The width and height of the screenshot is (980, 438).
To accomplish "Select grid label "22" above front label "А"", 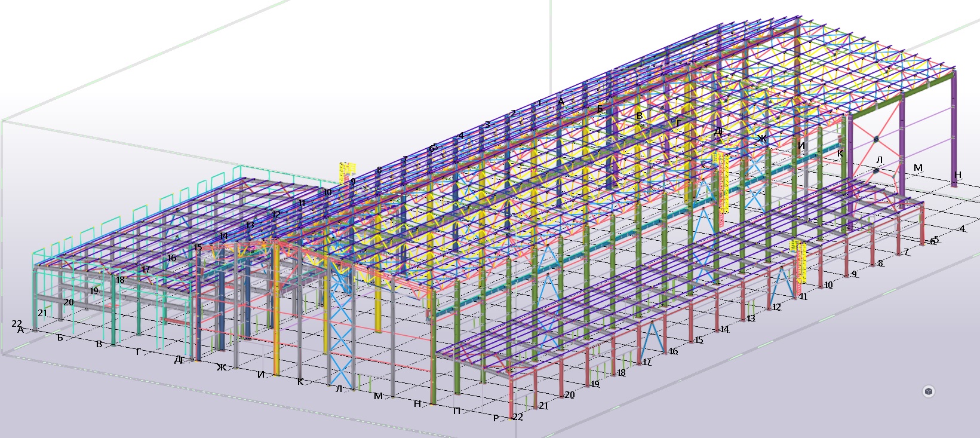I will (17, 323).
